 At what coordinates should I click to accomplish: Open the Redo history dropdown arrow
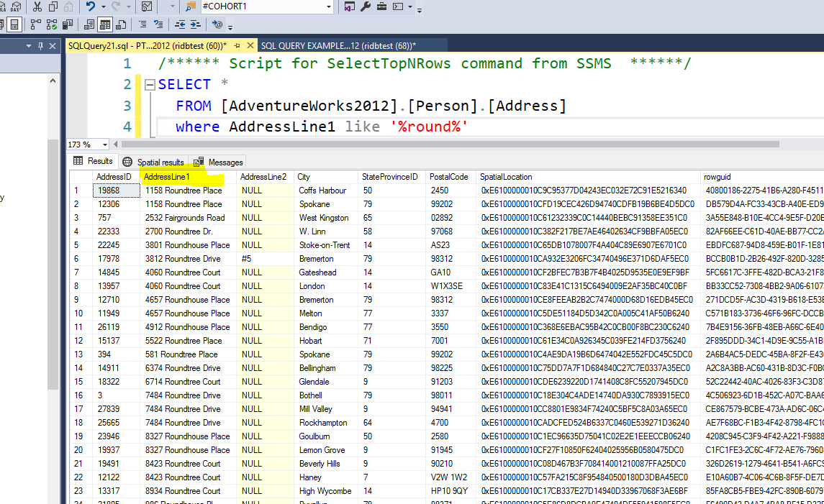point(128,6)
